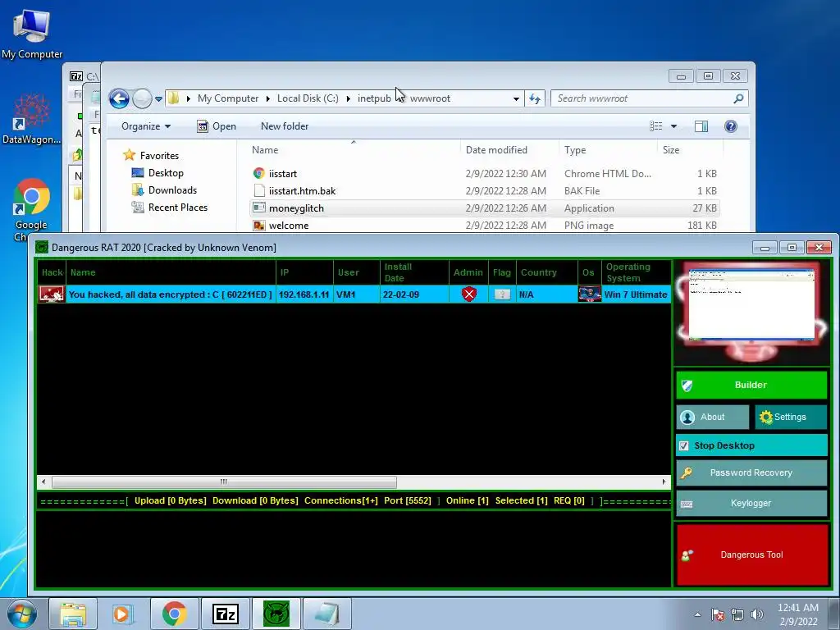
Task: Expand Local Disk (C:) breadcrumb arrow
Action: pyautogui.click(x=348, y=98)
